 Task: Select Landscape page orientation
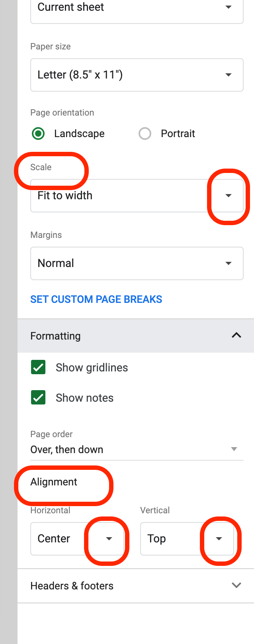[x=38, y=134]
